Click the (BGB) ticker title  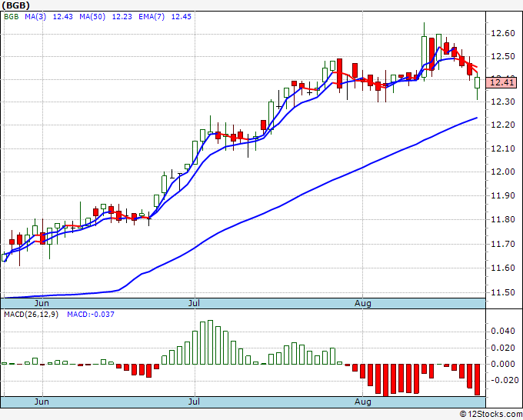15,5
